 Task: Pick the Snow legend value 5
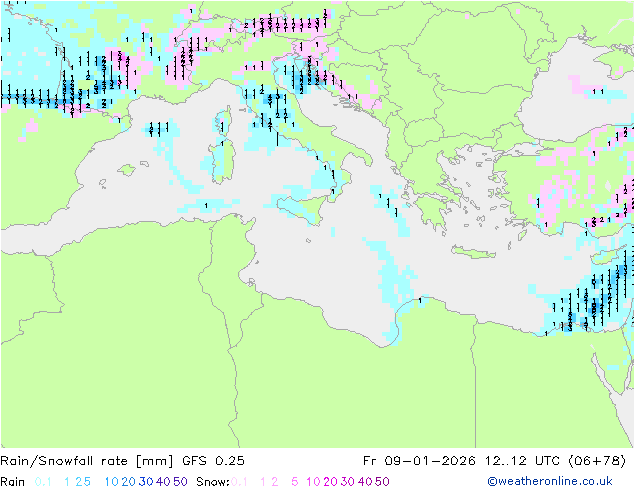295,482
